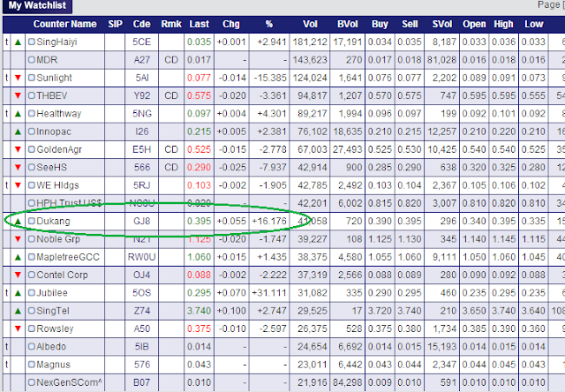Sort table by Buy column header

[380, 24]
